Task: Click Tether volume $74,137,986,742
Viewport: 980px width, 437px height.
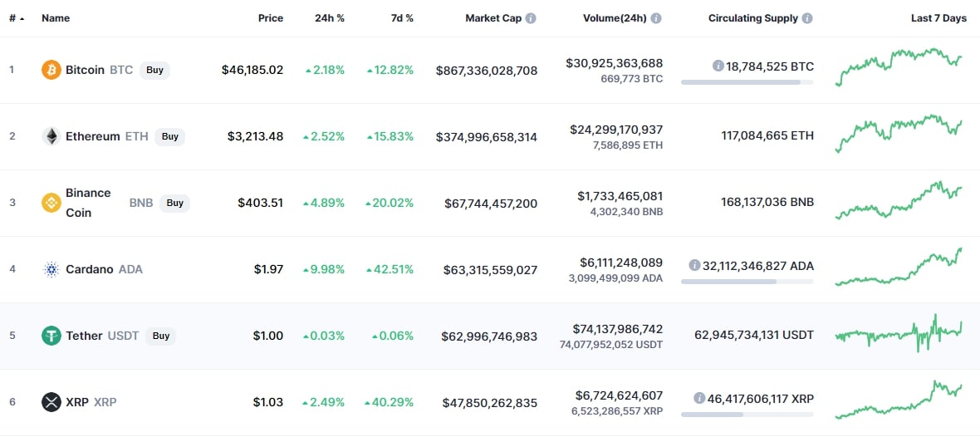Action: pyautogui.click(x=618, y=329)
